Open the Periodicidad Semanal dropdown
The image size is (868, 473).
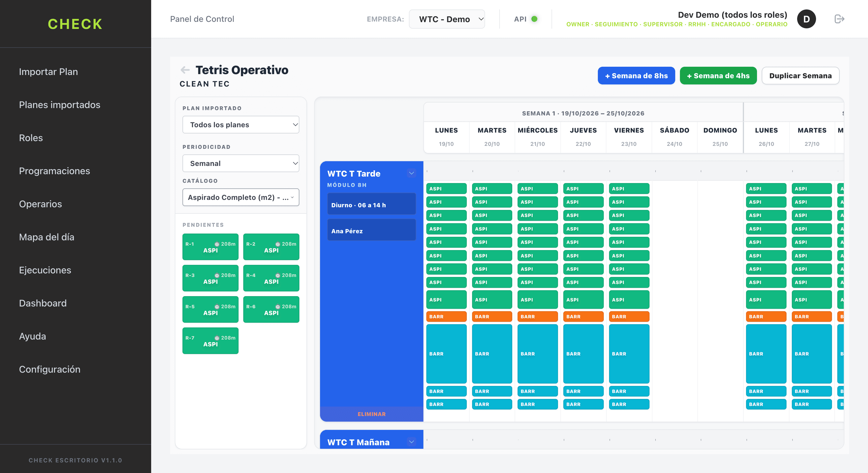tap(241, 163)
